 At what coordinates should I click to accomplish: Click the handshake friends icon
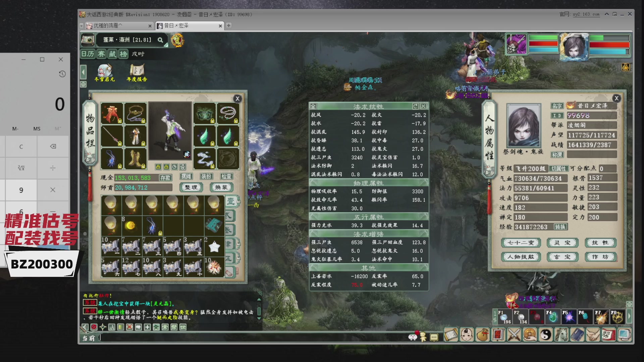pos(593,335)
